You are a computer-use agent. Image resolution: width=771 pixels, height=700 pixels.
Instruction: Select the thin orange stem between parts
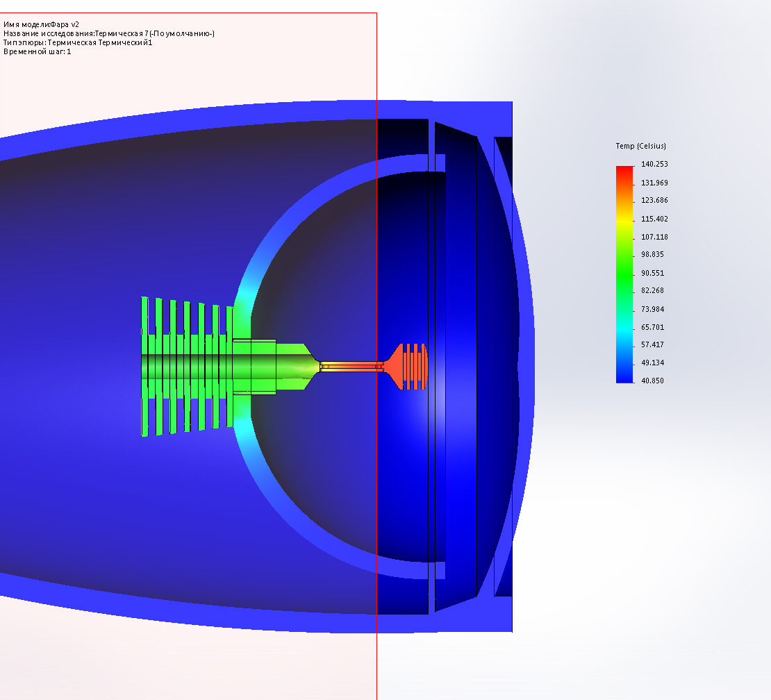pos(351,367)
